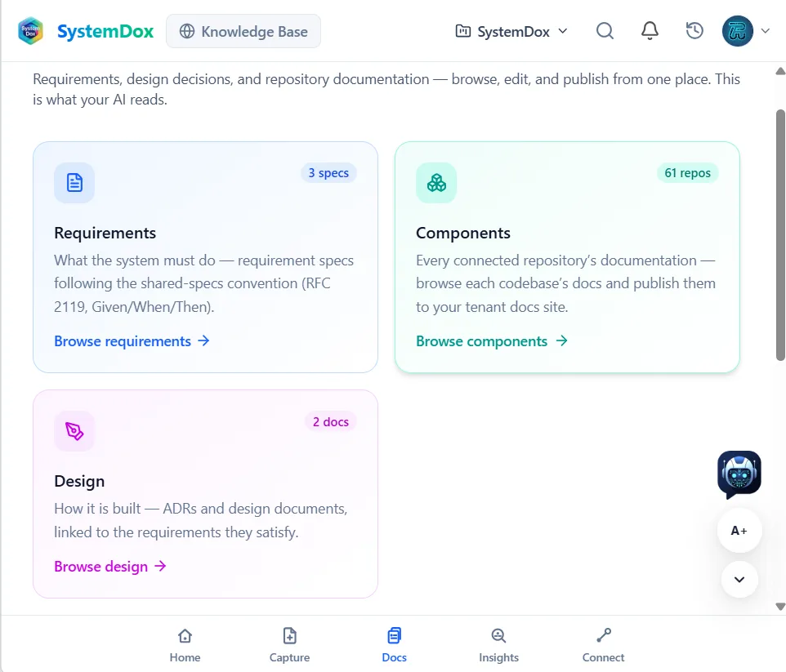Increase text size with A+ button
Viewport: 786px width, 672px height.
coord(739,531)
